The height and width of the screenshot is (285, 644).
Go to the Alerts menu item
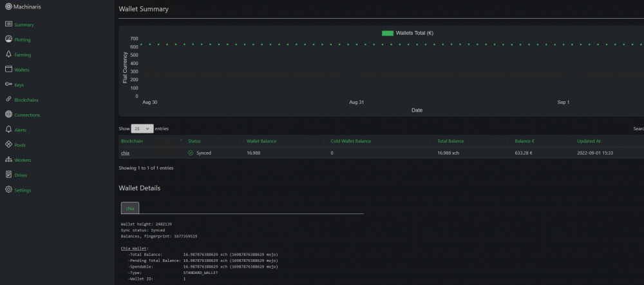click(20, 130)
